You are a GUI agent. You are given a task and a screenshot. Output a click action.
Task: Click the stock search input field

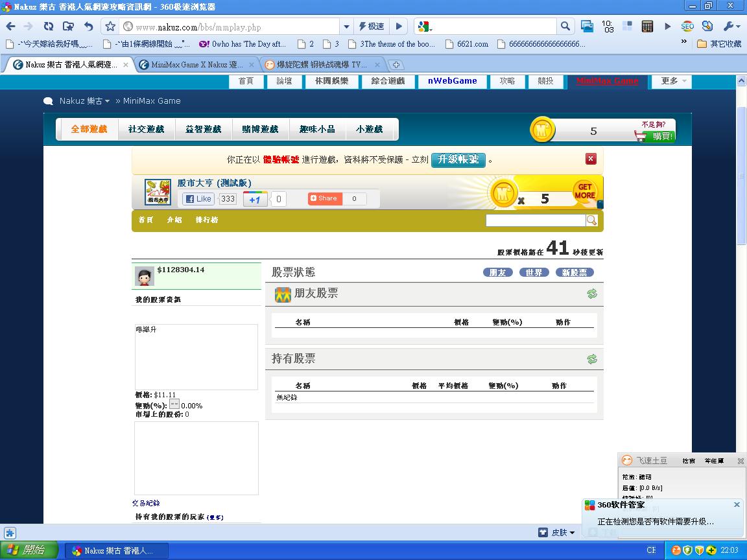pyautogui.click(x=535, y=220)
